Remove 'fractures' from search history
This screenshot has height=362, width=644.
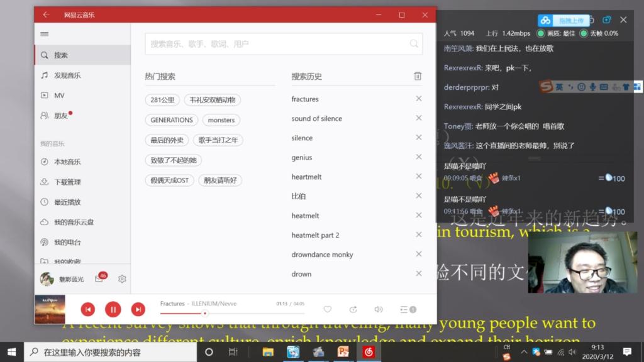coord(418,99)
